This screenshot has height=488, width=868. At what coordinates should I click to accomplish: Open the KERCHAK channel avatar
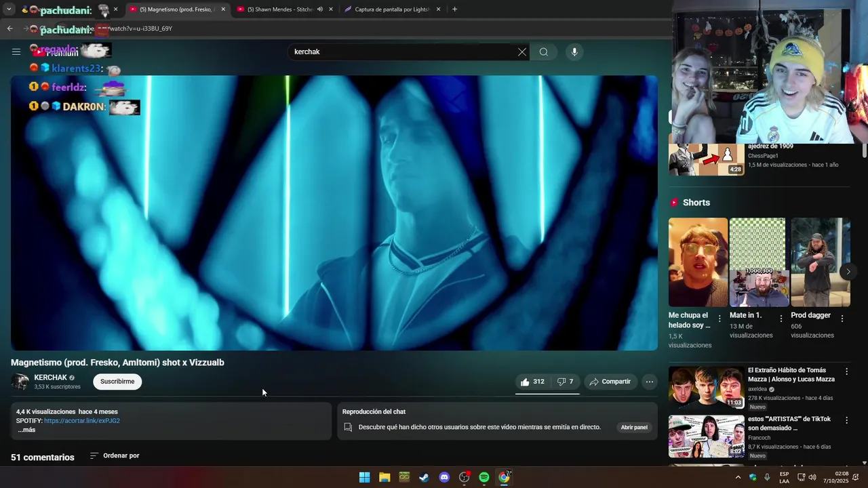(x=20, y=382)
